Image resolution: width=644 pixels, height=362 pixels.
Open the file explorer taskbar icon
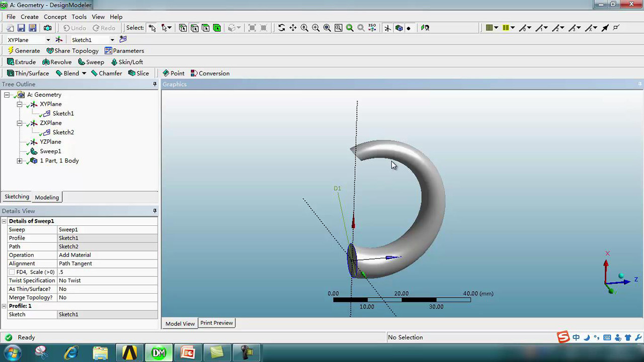(x=100, y=353)
